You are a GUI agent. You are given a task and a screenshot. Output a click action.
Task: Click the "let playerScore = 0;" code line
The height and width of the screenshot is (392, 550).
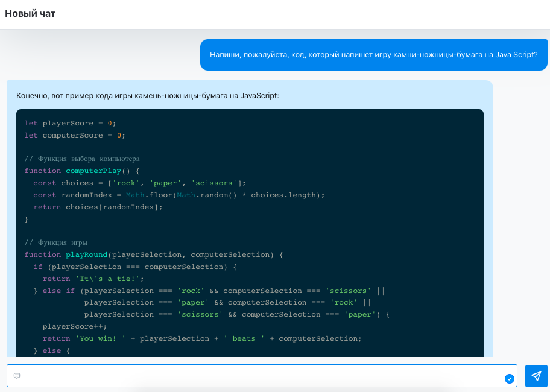pyautogui.click(x=66, y=123)
